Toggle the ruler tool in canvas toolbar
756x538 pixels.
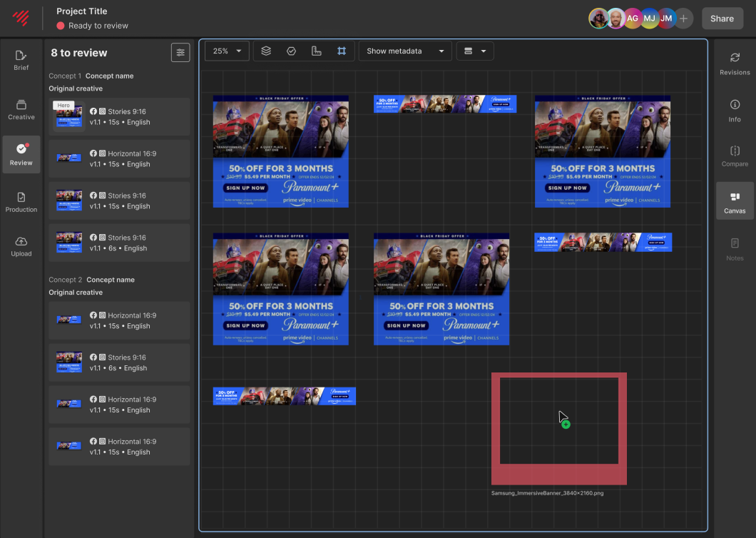(x=317, y=51)
